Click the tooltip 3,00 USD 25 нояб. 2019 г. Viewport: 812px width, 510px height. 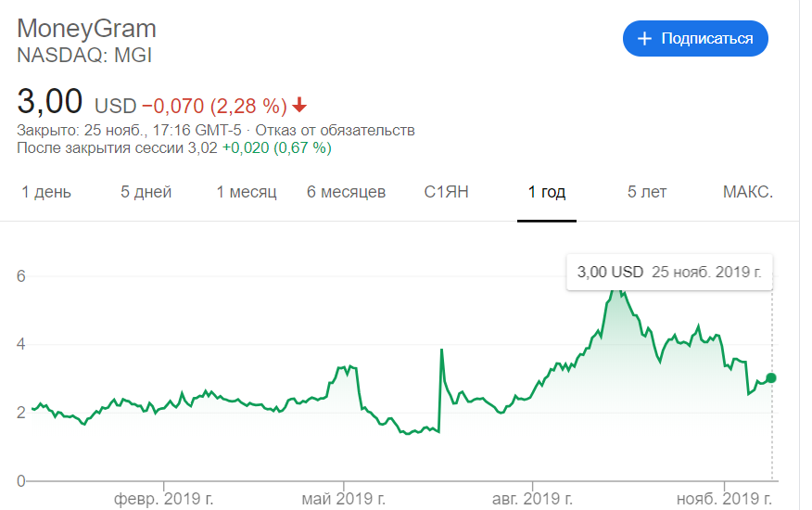(669, 272)
